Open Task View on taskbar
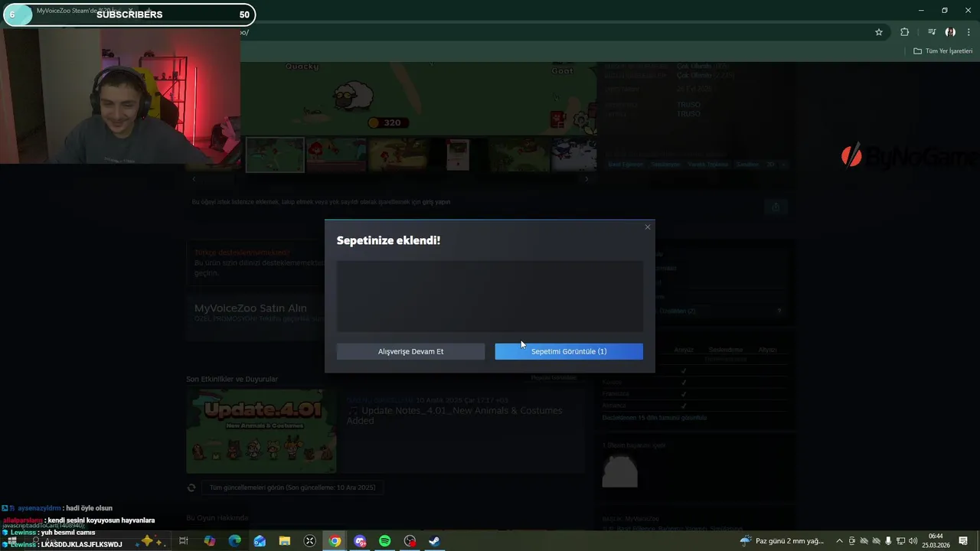Viewport: 980px width, 551px height. [184, 541]
